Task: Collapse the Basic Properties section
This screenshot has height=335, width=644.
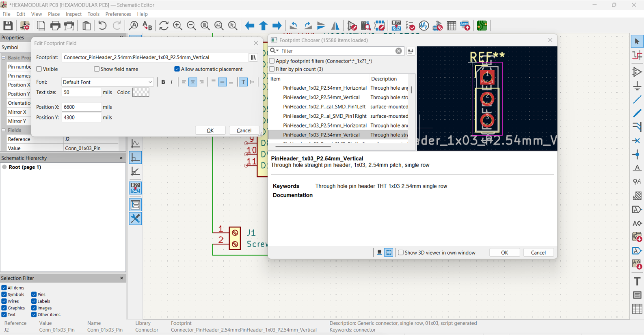Action: click(x=4, y=58)
